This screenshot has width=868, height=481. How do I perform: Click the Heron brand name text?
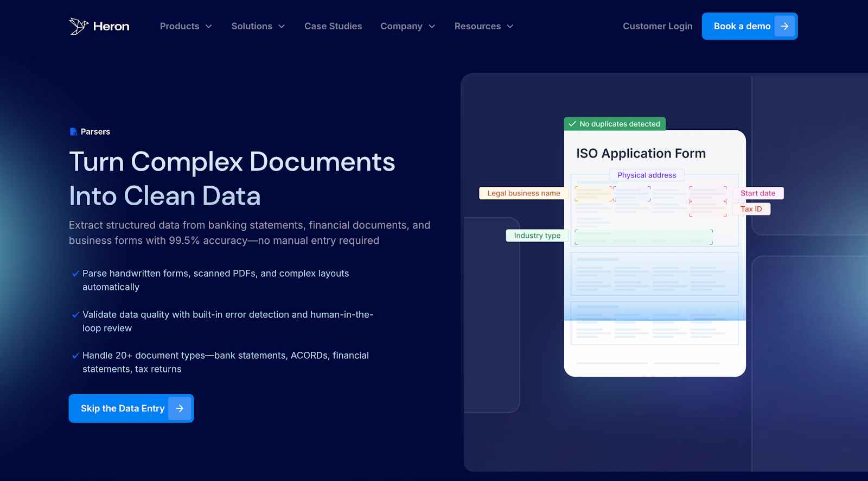tap(111, 26)
